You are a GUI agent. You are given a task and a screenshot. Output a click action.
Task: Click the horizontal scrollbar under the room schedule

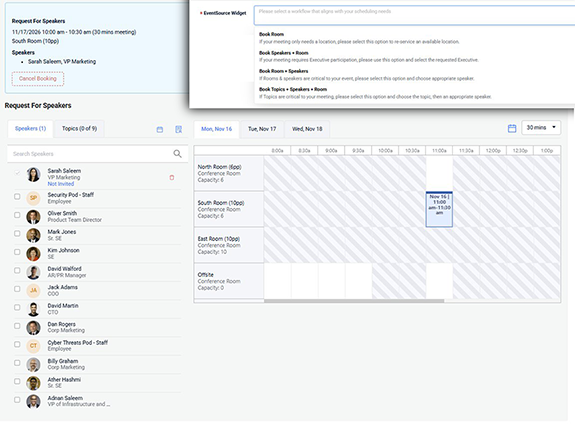pyautogui.click(x=354, y=301)
